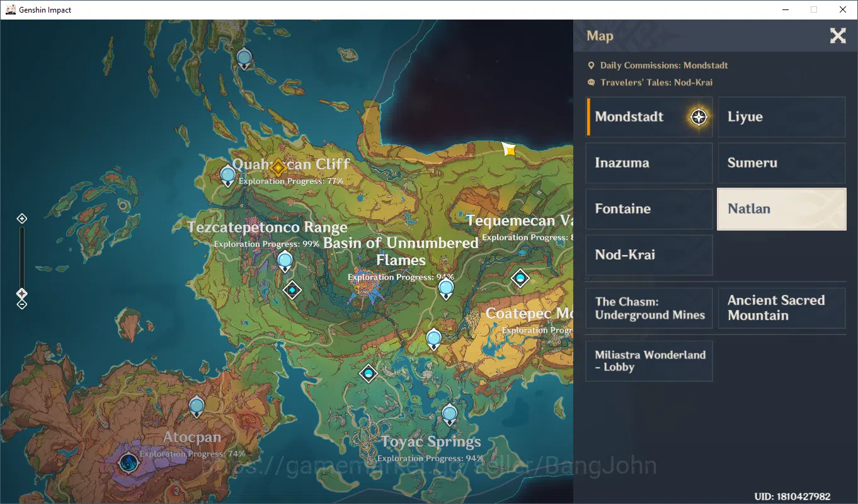Viewport: 858px width, 504px height.
Task: Click the zoom slider handle
Action: [22, 294]
